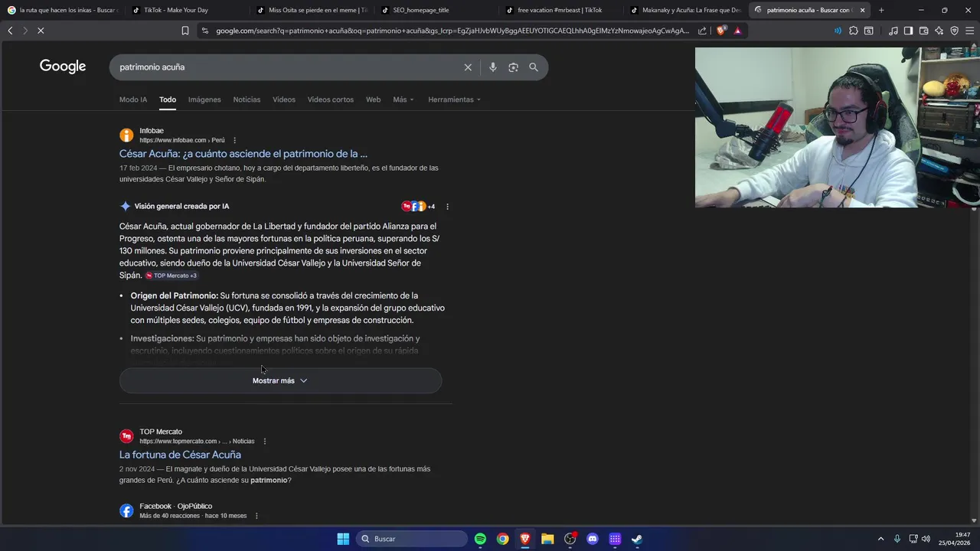Select the Videos search tab
This screenshot has width=980, height=551.
(284, 99)
